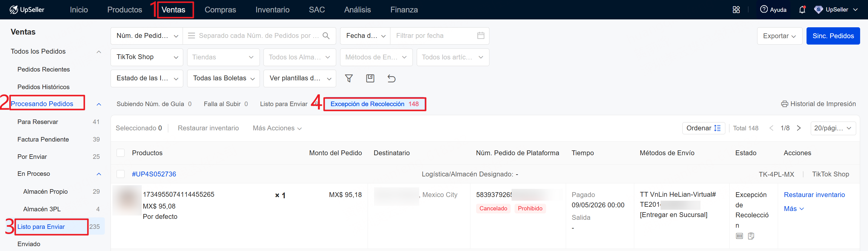The image size is (868, 251).
Task: Click the note icon under Estado
Action: [751, 236]
